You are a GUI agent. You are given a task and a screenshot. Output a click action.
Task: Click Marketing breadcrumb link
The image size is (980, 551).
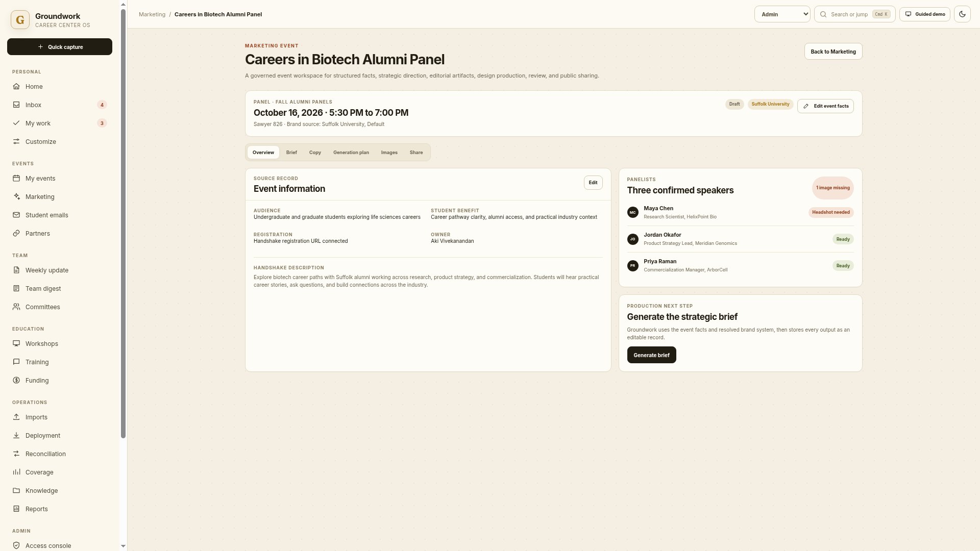pos(152,14)
